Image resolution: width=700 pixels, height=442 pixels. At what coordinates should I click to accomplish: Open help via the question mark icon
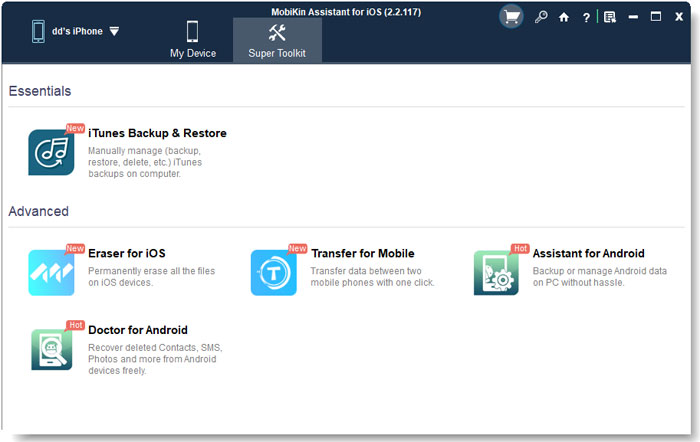pos(586,17)
